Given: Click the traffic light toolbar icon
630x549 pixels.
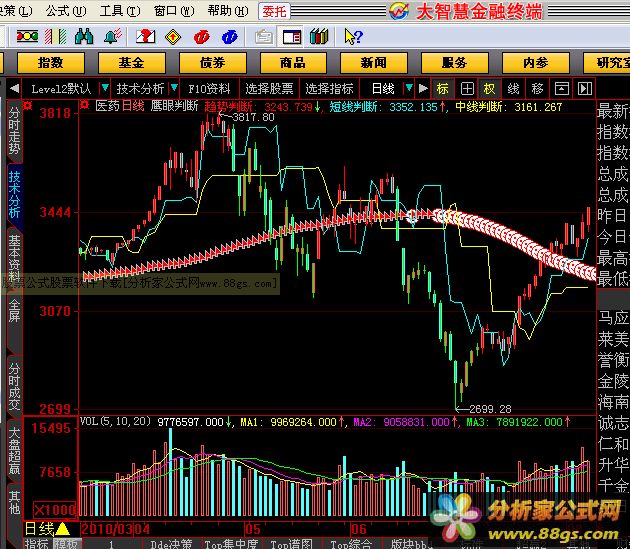Looking at the screenshot, I should (27, 37).
